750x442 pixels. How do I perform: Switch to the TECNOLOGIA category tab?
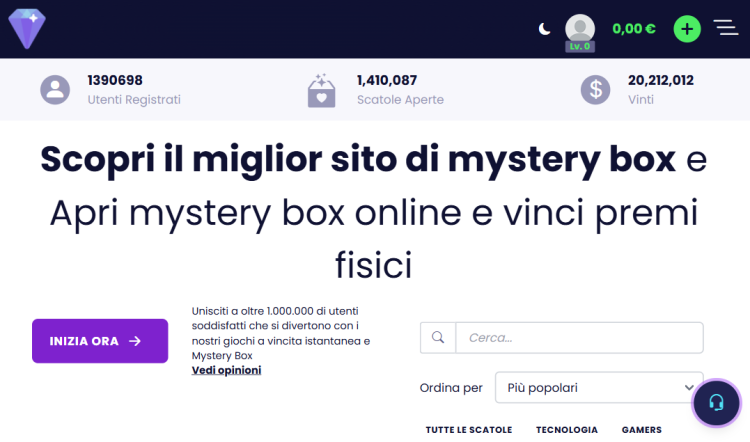coord(566,429)
